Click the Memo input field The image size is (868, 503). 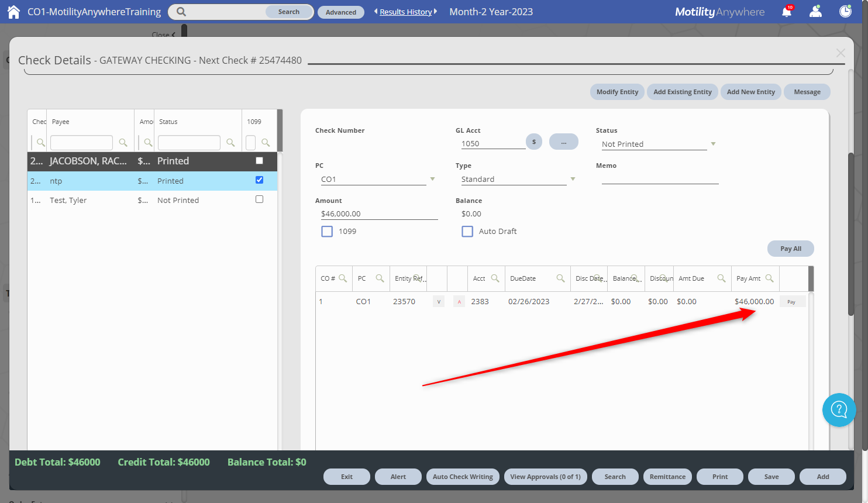pyautogui.click(x=660, y=179)
